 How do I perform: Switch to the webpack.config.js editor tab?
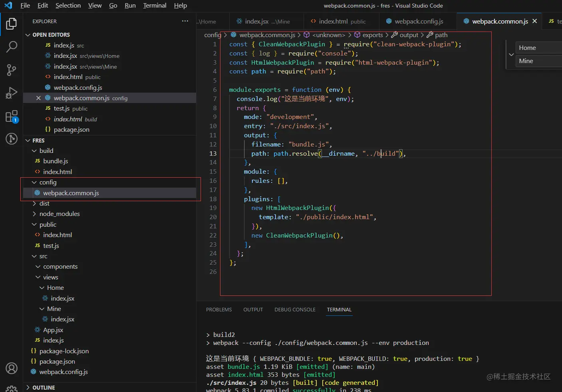pyautogui.click(x=417, y=21)
